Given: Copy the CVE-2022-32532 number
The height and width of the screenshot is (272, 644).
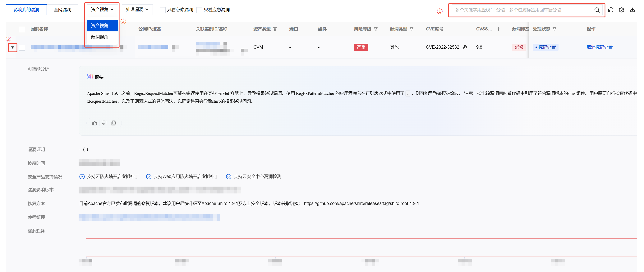Looking at the screenshot, I should pyautogui.click(x=465, y=47).
